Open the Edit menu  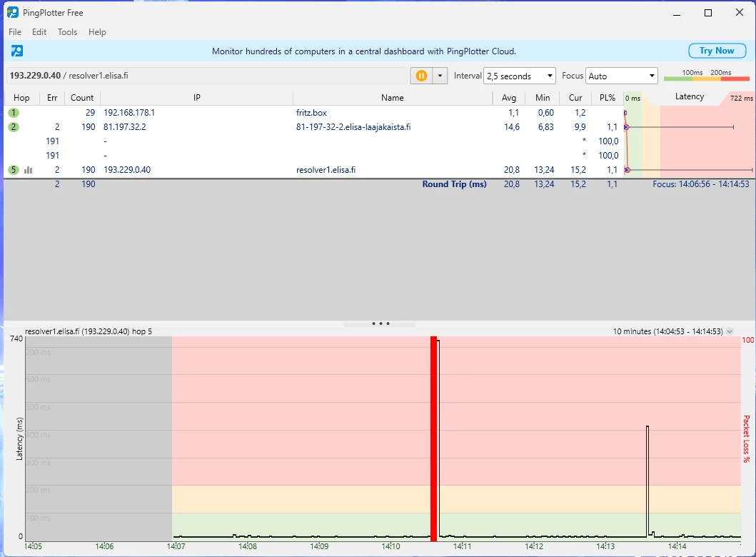(x=39, y=32)
